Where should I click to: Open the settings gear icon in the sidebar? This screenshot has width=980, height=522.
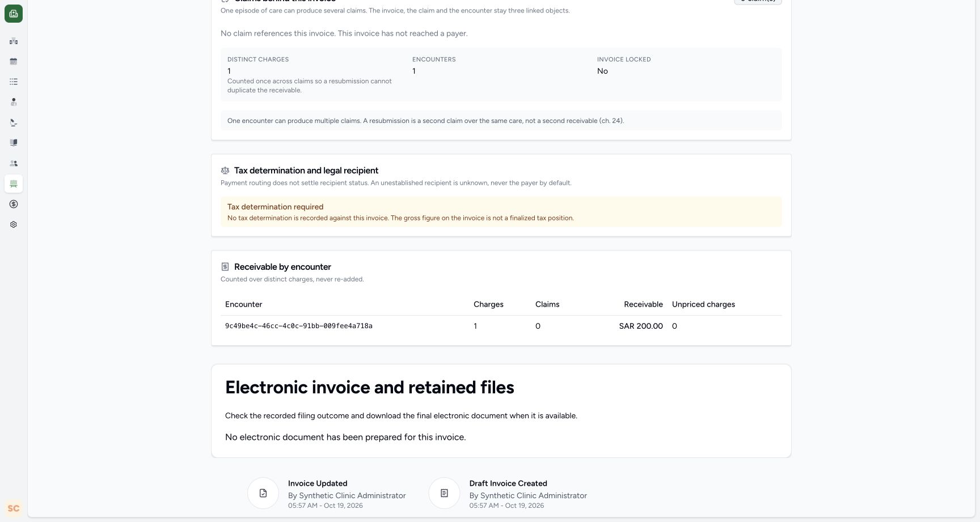(x=14, y=224)
